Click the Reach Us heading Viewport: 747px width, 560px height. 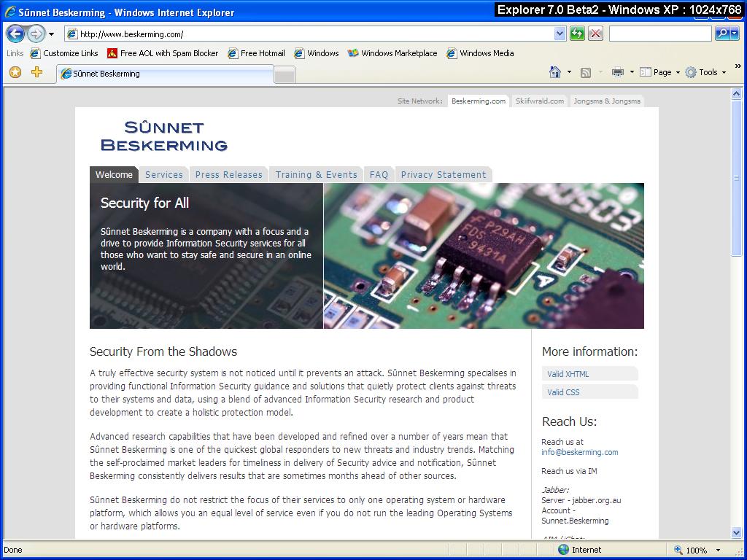(x=569, y=421)
